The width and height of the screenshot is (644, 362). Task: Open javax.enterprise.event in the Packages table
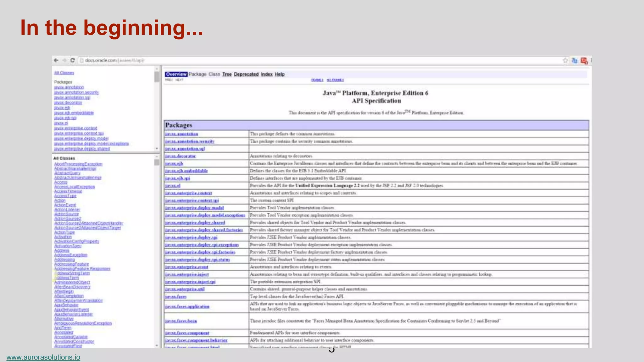coord(186,267)
